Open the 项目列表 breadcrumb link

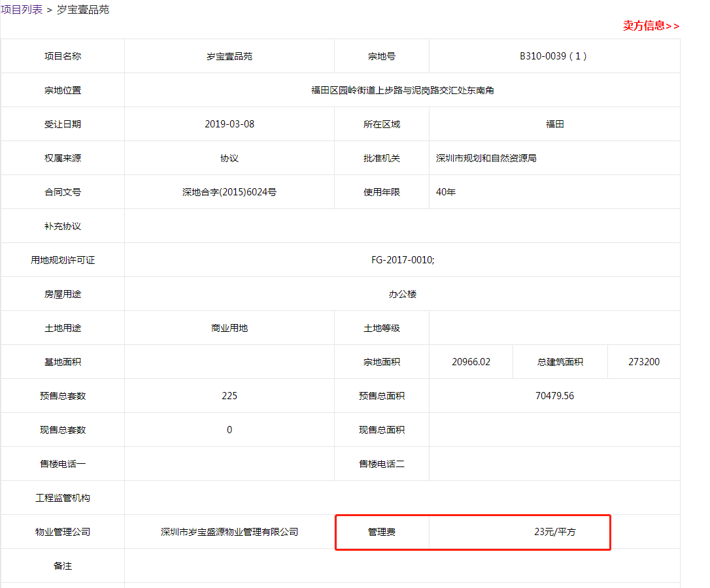22,10
